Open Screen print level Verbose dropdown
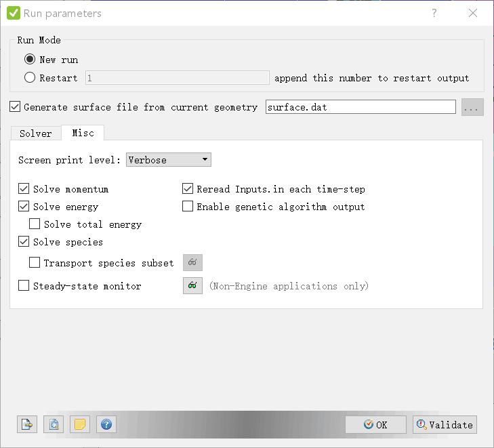The width and height of the screenshot is (494, 448). [x=169, y=160]
